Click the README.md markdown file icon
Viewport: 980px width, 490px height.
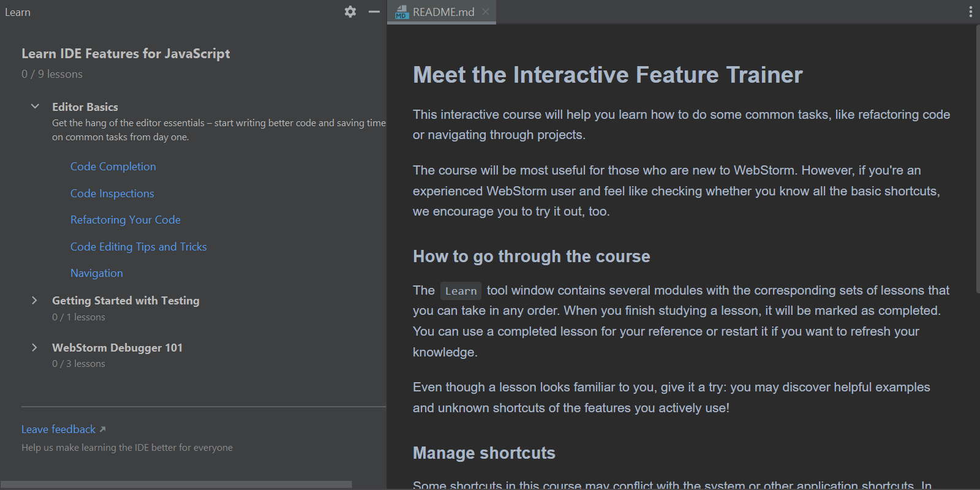pos(401,12)
